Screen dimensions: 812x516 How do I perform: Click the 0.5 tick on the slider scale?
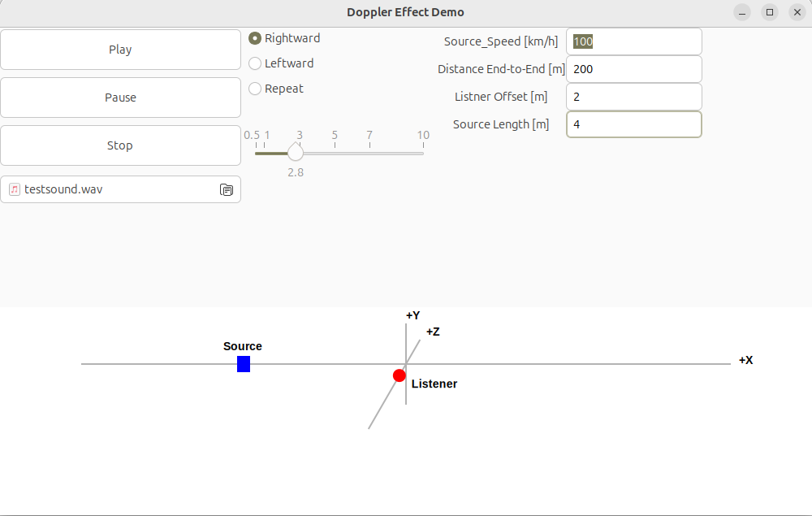(x=253, y=136)
